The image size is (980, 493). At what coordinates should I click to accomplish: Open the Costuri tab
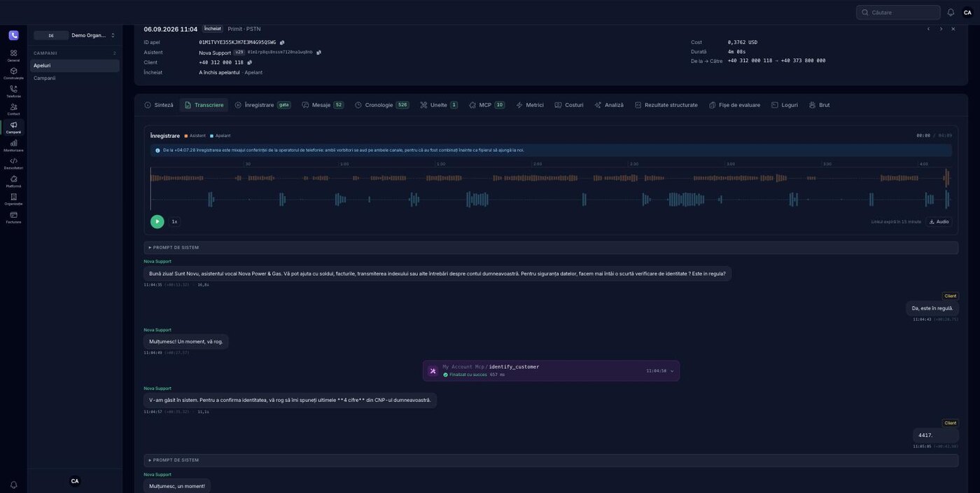569,105
